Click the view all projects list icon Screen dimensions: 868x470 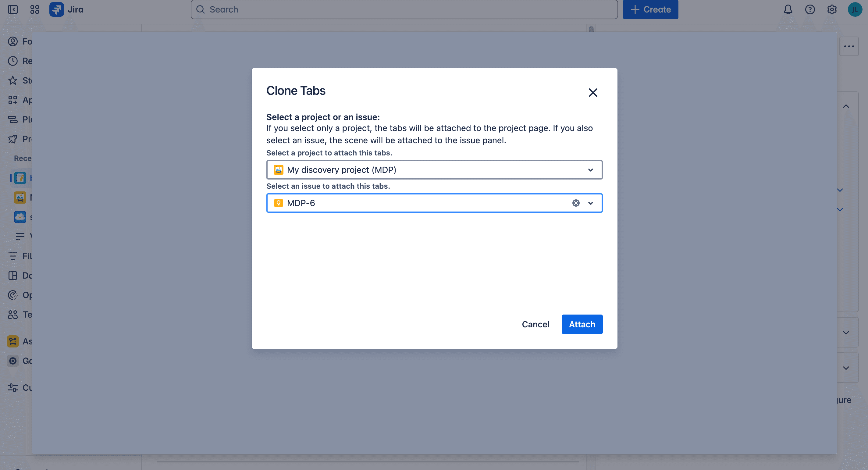tap(20, 236)
